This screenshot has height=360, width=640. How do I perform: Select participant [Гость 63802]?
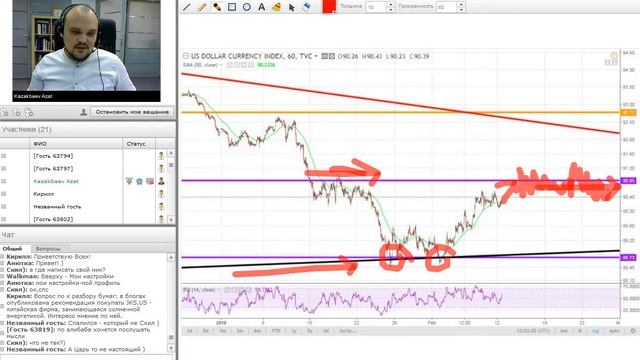coord(53,219)
